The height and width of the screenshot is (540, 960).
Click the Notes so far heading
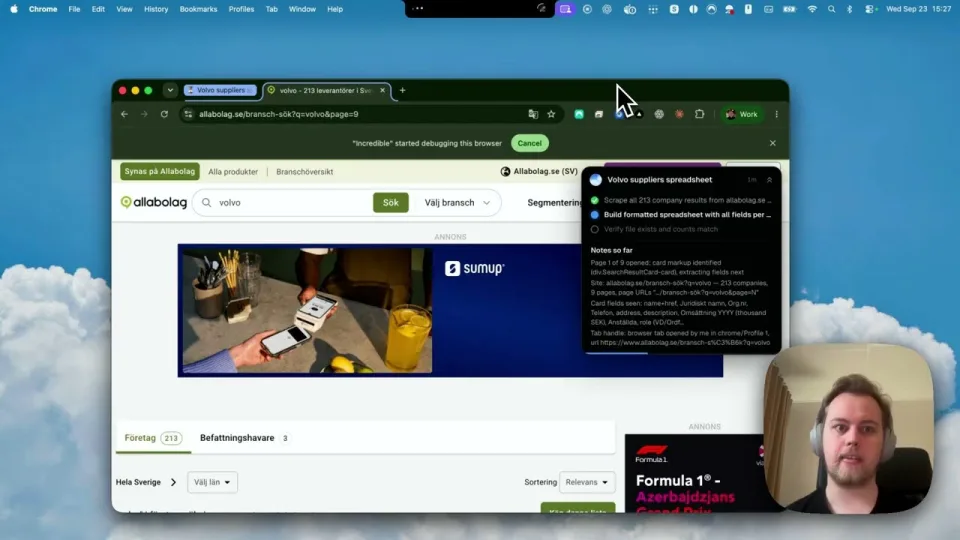point(612,250)
